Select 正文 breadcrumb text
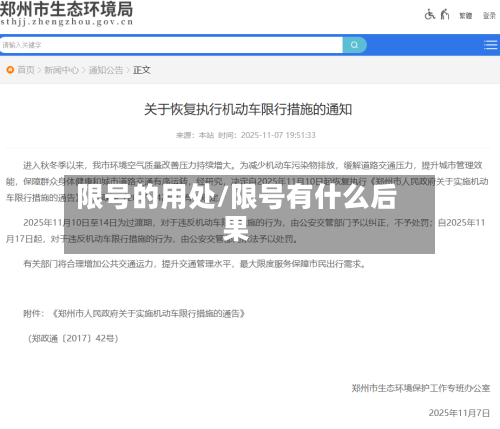Viewport: 500px width, 429px height. (142, 70)
